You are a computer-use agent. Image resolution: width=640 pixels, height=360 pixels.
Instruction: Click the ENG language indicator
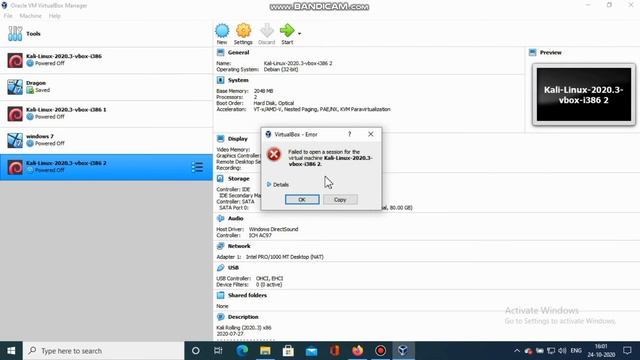[576, 351]
